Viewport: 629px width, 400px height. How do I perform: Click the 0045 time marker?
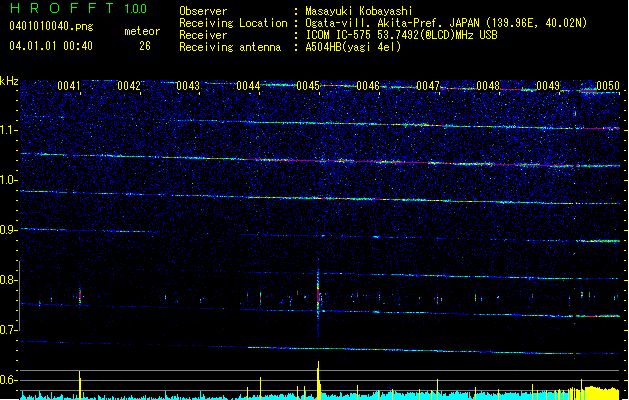click(308, 86)
